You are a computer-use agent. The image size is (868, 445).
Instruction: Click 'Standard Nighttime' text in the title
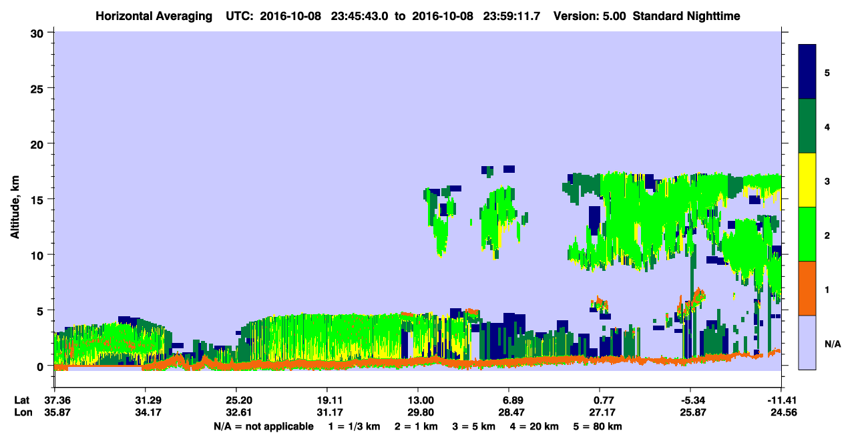[686, 15]
